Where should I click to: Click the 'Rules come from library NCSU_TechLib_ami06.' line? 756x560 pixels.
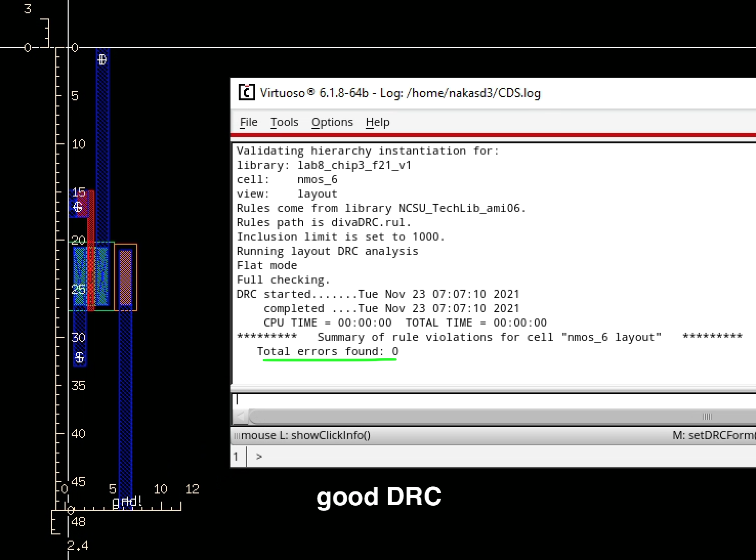[x=381, y=208]
